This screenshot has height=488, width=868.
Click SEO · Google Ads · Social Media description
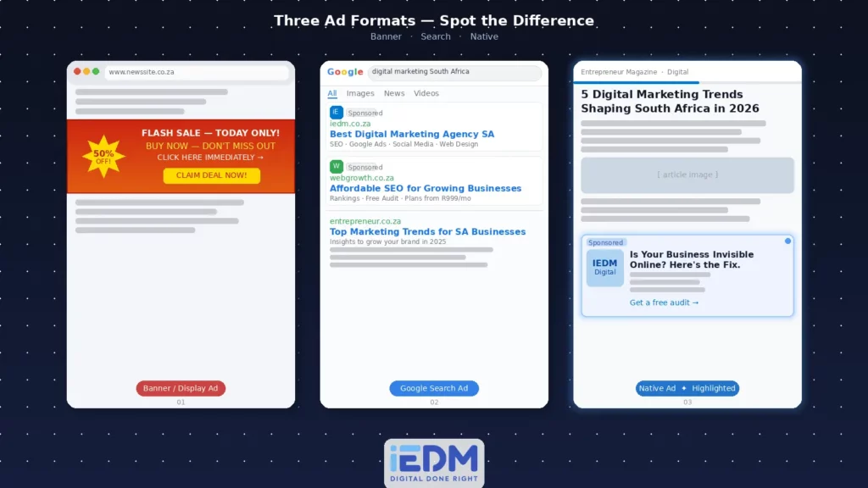403,144
